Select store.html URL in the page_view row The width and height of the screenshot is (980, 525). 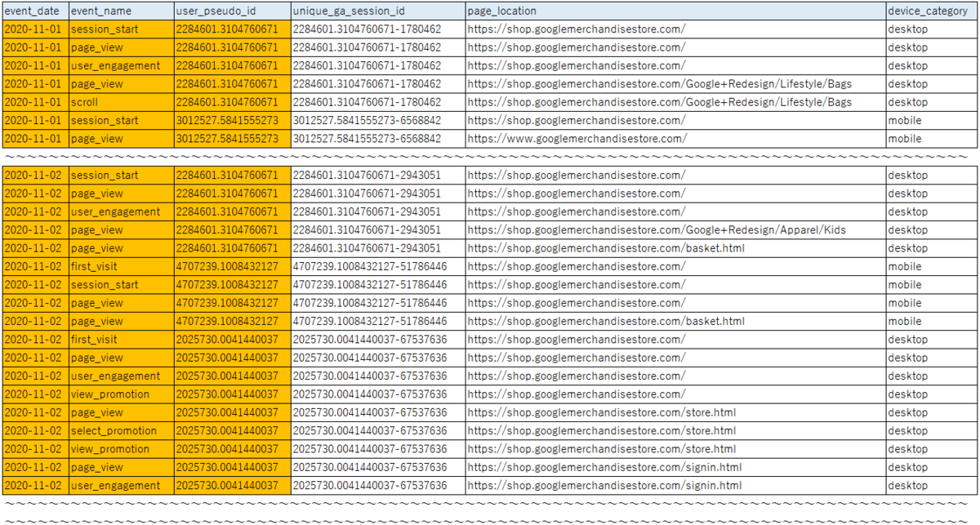tap(676, 412)
